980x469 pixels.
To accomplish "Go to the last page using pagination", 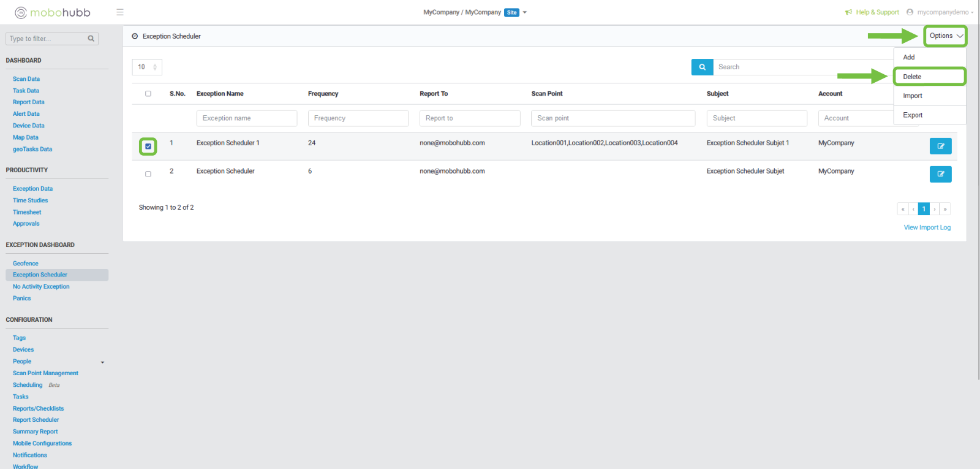I will [945, 209].
